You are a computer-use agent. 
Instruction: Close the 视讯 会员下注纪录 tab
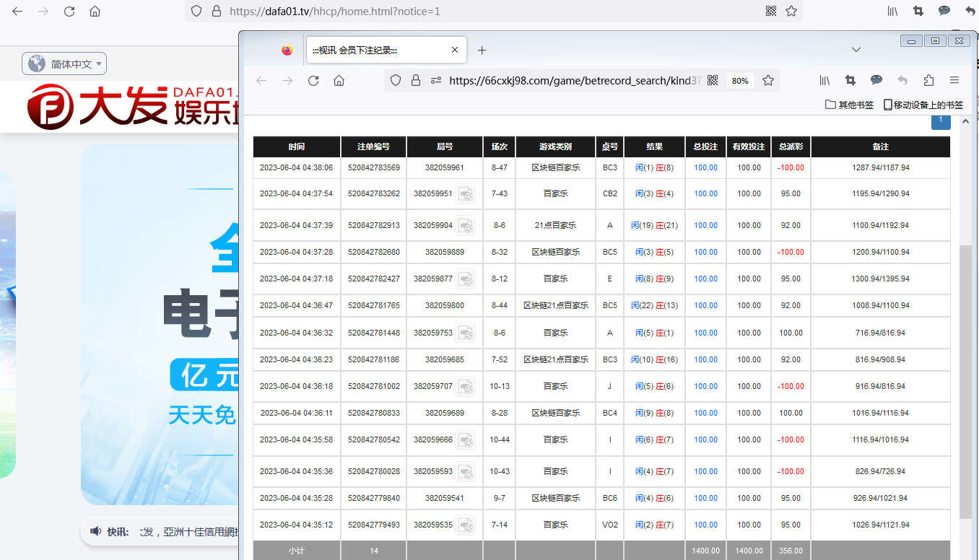coord(455,51)
